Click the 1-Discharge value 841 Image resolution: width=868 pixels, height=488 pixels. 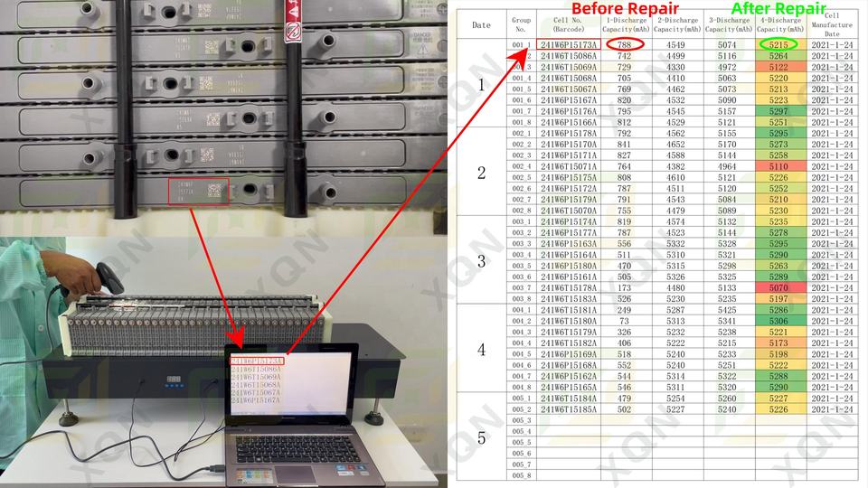625,145
